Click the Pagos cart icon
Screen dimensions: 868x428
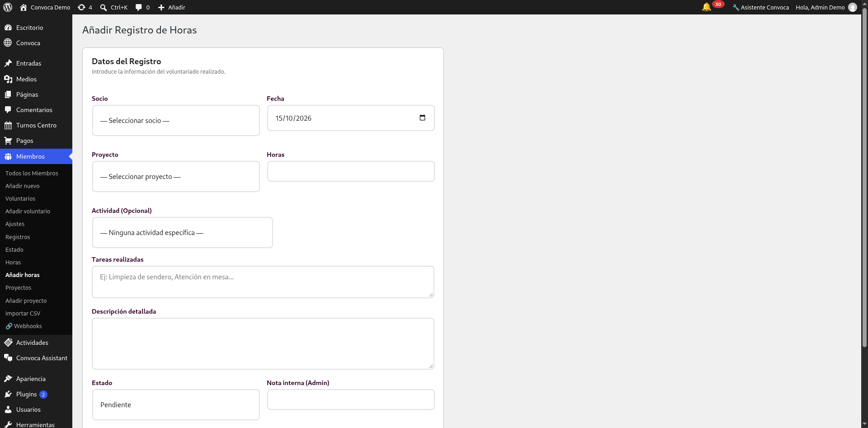[x=8, y=141]
